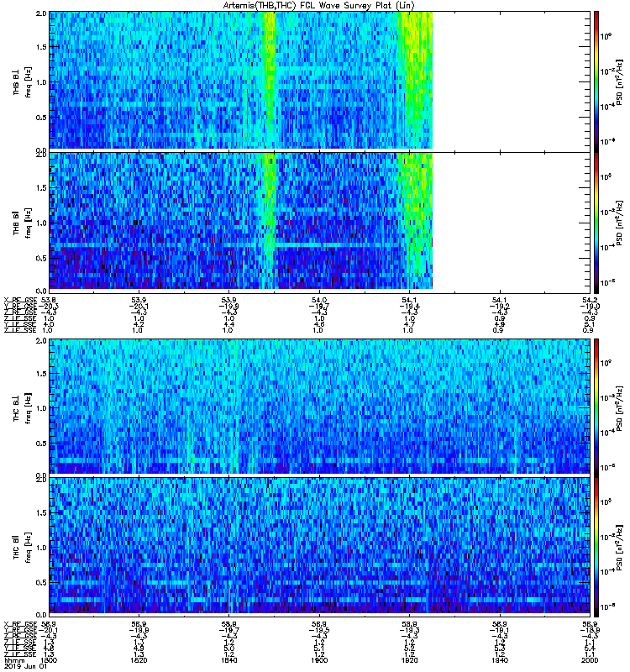Click the 53.8 X_RE_GSE value under THB panels

click(x=48, y=300)
